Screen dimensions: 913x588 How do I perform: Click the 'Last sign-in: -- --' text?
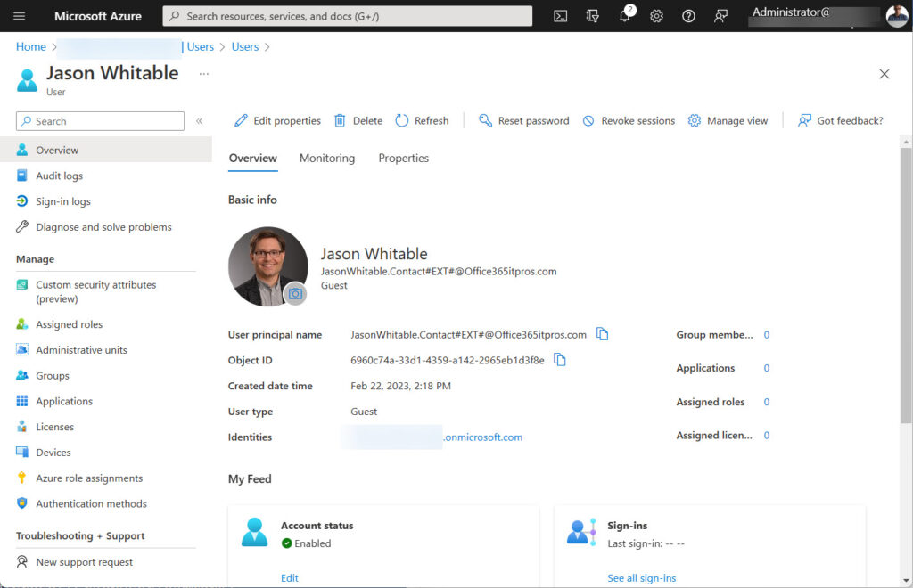(646, 543)
